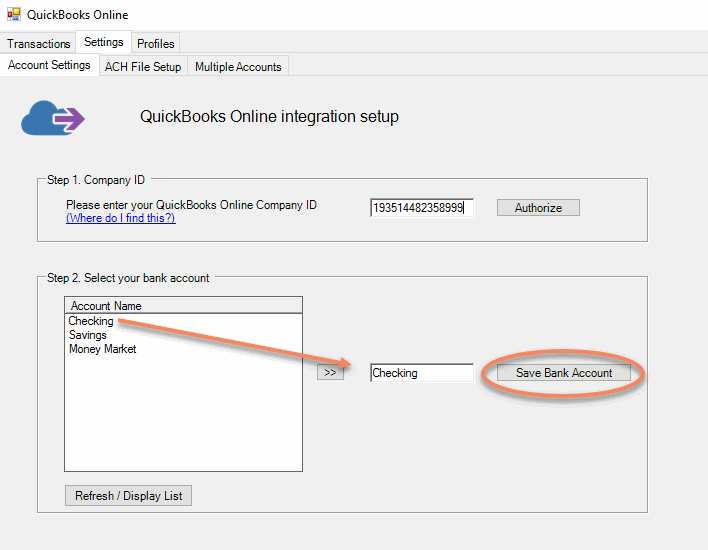Click the QuickBooks Online window title icon
The width and height of the screenshot is (708, 550).
pyautogui.click(x=14, y=15)
